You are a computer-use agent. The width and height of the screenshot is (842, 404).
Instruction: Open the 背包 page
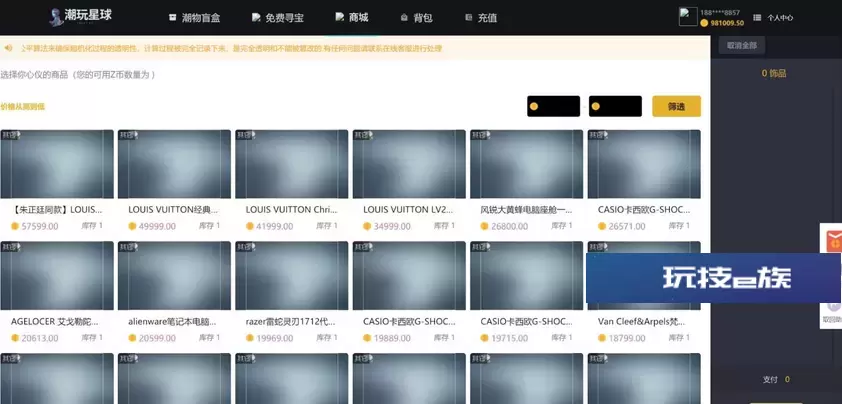point(416,18)
